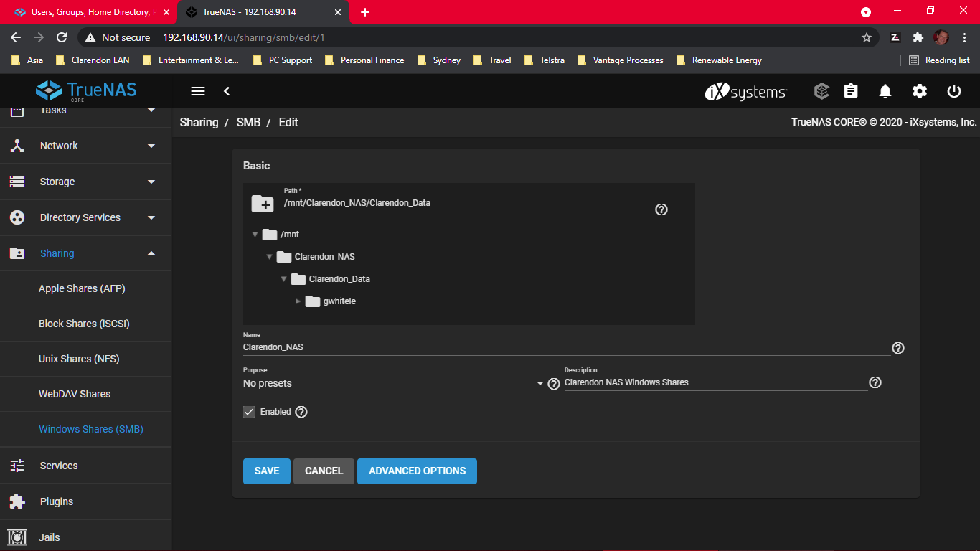Expand the Network sidebar menu
The width and height of the screenshot is (980, 551).
[151, 146]
